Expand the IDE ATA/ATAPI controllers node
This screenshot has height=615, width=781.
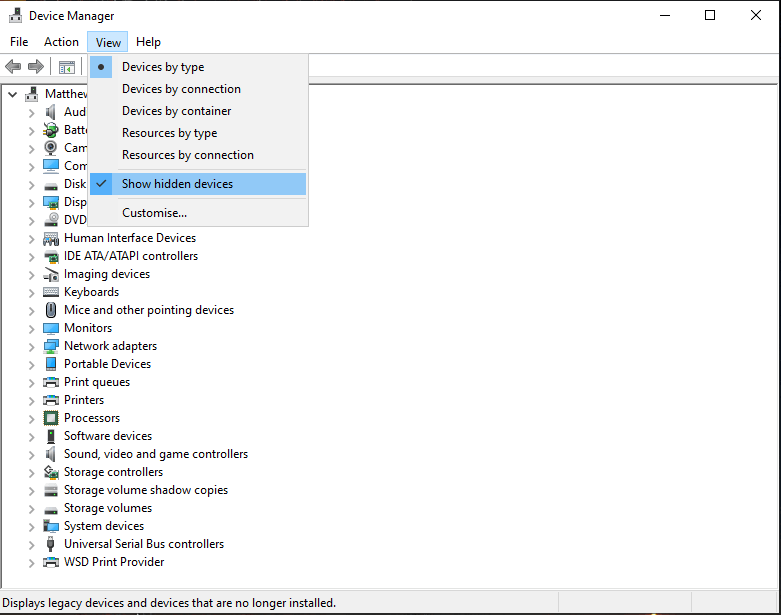coord(31,257)
